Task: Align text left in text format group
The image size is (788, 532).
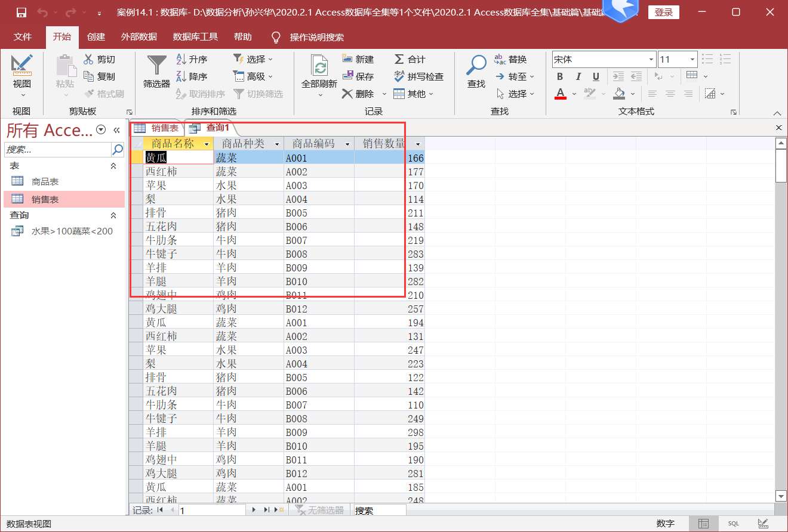Action: [652, 94]
